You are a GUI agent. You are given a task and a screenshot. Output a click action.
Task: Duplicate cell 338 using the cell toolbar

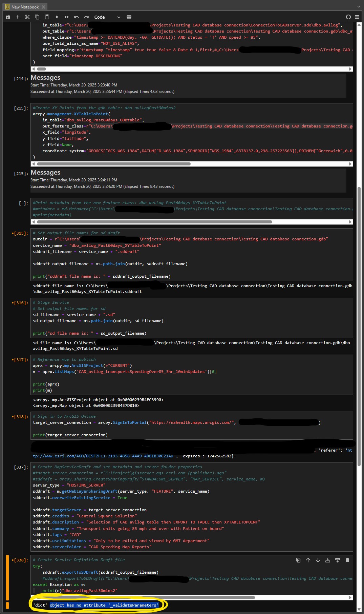point(298,560)
